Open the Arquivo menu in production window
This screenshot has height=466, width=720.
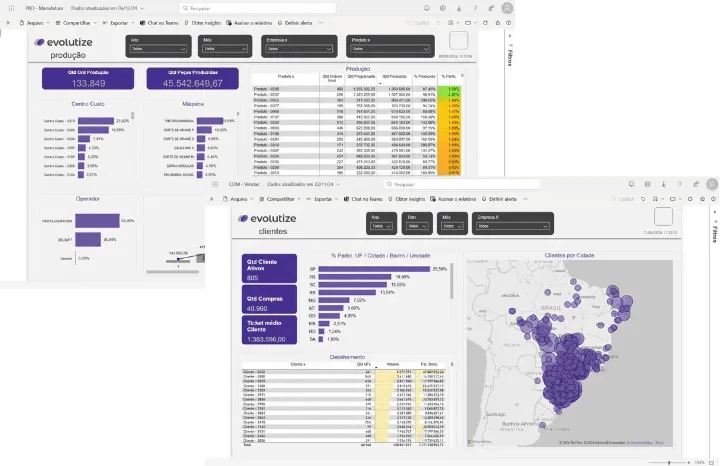pyautogui.click(x=32, y=21)
